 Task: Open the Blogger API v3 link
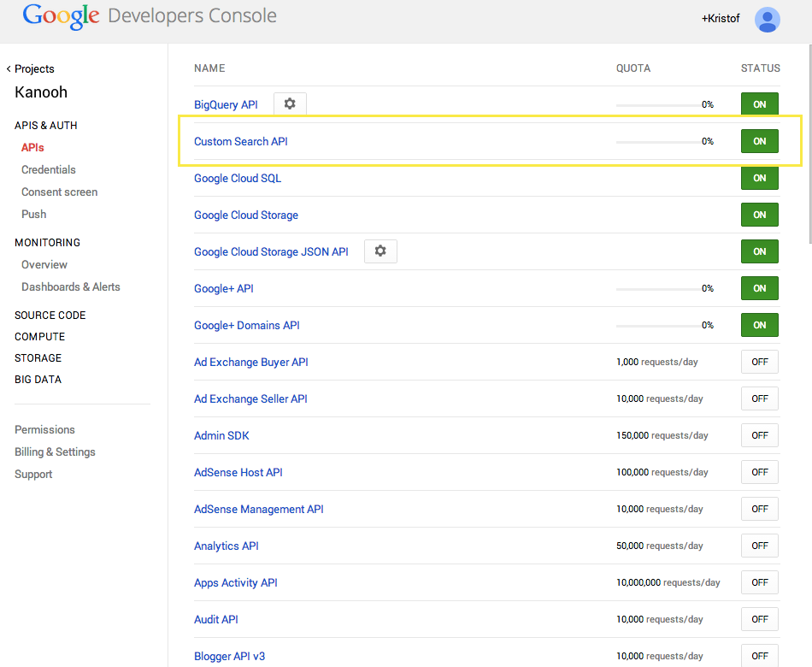pyautogui.click(x=229, y=657)
